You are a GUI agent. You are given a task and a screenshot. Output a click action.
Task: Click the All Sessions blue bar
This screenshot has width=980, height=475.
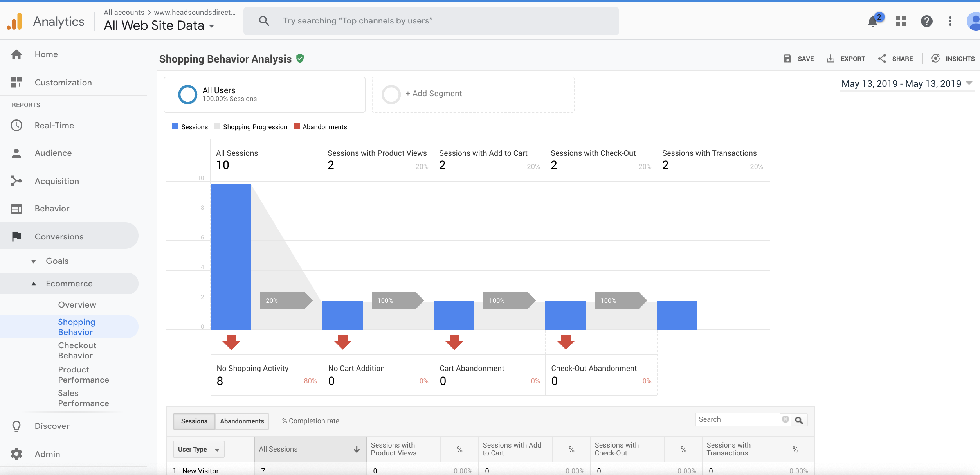pos(231,257)
